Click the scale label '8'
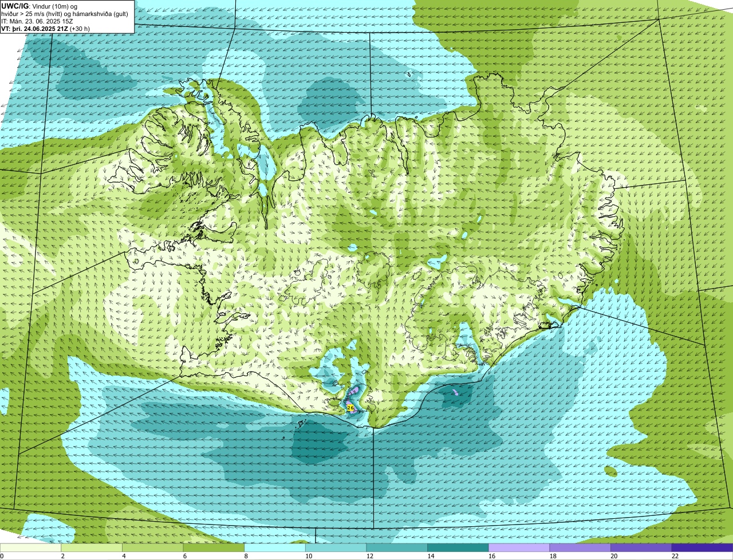 pos(245,556)
